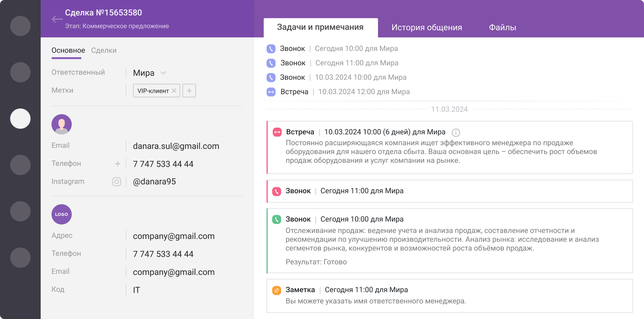
Task: Click the contact person avatar
Action: click(62, 124)
